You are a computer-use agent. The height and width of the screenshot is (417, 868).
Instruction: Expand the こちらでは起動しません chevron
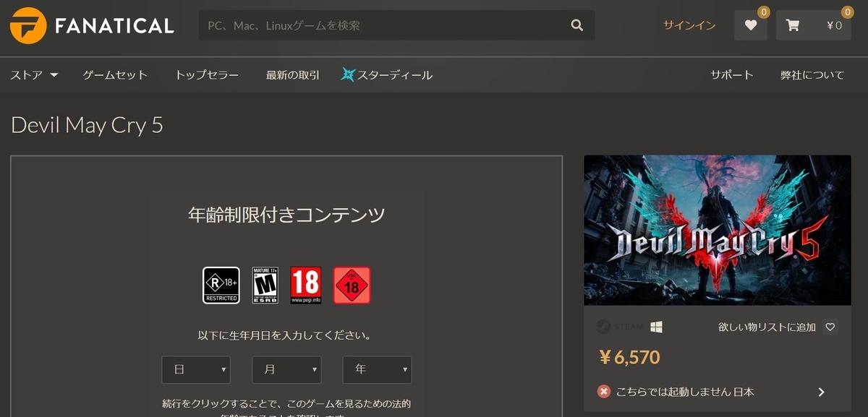tap(821, 392)
